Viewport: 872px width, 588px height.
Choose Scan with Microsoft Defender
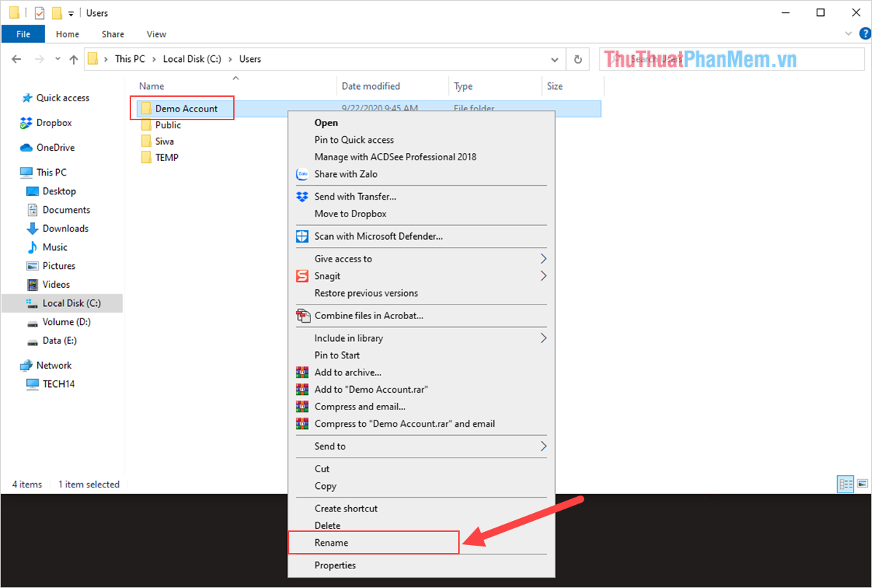378,236
